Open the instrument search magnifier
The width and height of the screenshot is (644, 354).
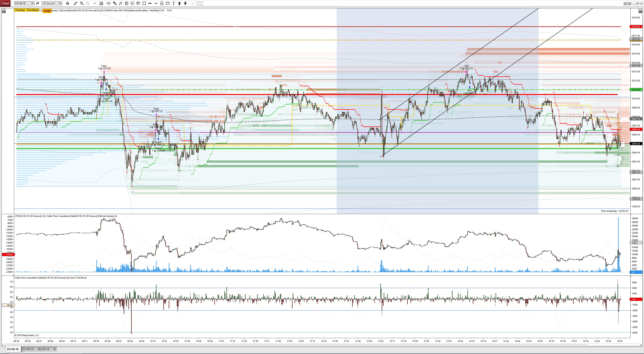pyautogui.click(x=38, y=3)
